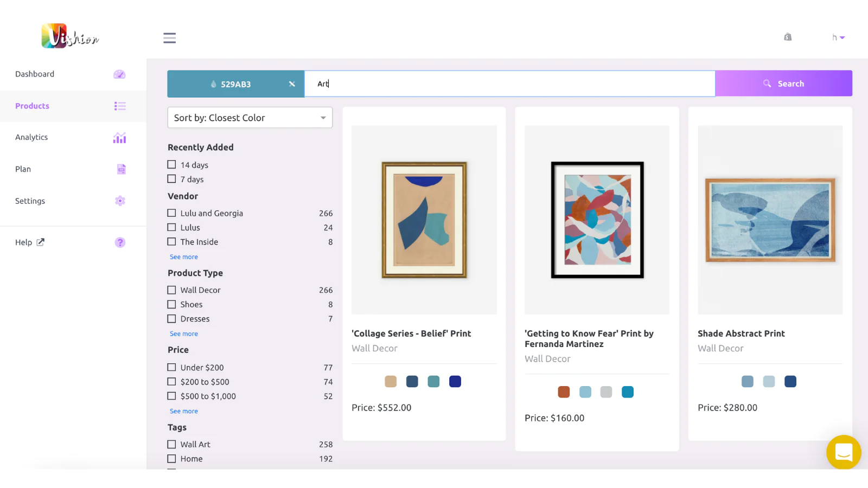868x488 pixels.
Task: Click the hamburger menu icon
Action: tap(169, 38)
